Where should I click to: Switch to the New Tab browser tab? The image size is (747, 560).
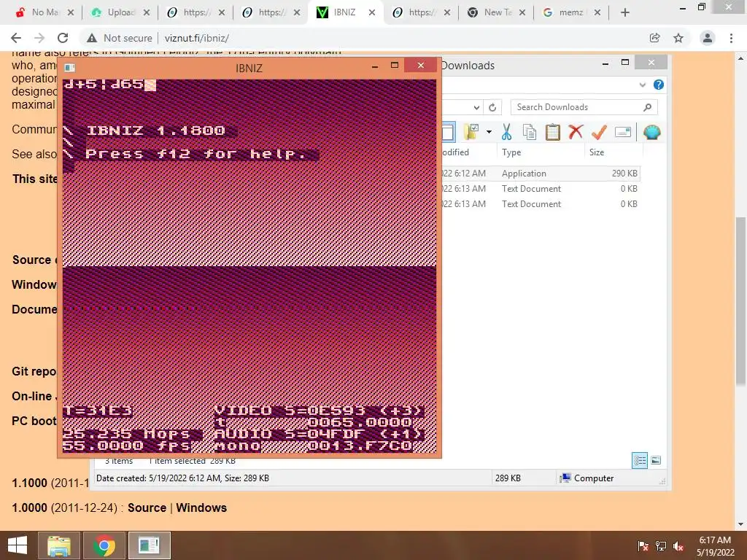pos(498,12)
